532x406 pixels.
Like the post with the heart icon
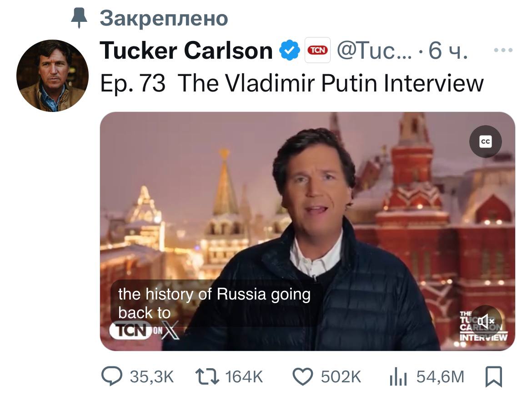click(303, 376)
